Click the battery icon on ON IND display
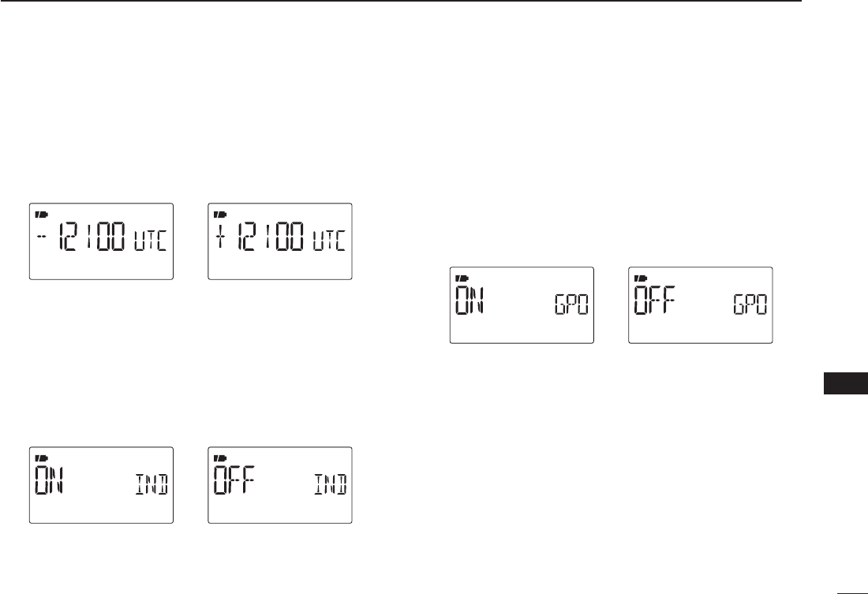The height and width of the screenshot is (594, 868). tap(43, 458)
